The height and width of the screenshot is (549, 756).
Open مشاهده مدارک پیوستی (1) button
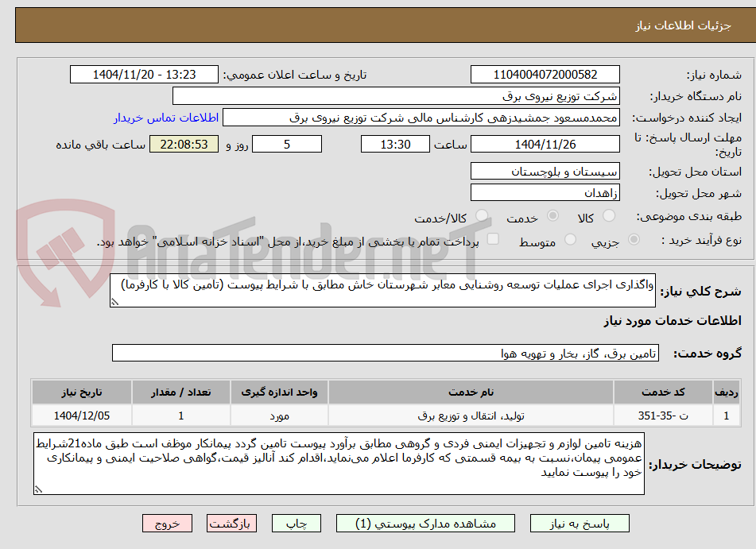425,524
